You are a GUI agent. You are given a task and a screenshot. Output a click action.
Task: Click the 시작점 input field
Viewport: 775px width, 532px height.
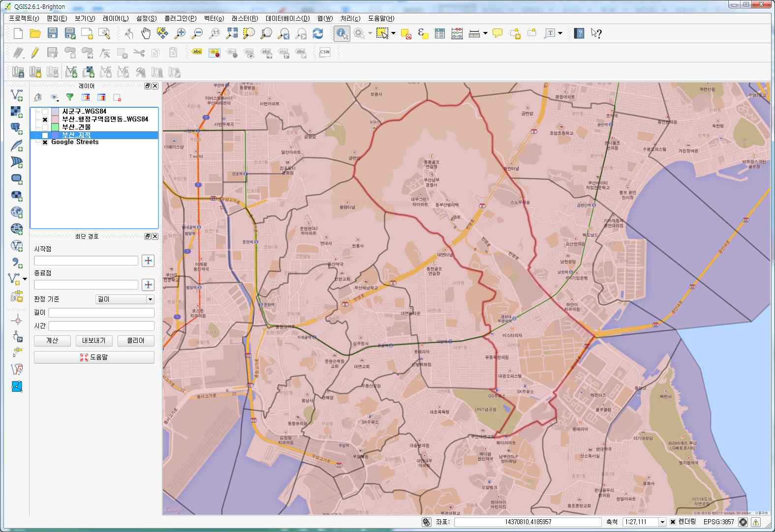[86, 261]
